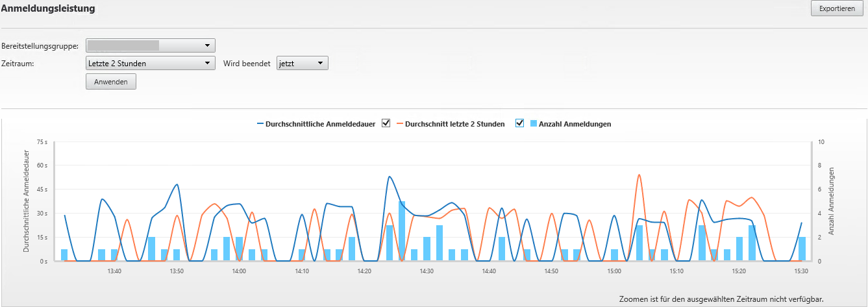Toggle the checkbox left of Anzahl Anmeldungen legend

click(x=519, y=123)
